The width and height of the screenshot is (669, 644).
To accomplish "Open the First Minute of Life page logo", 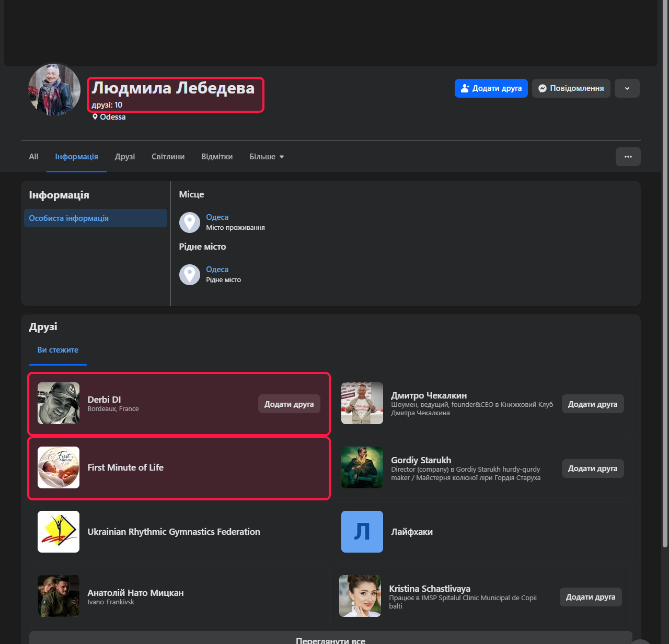I will pos(59,467).
